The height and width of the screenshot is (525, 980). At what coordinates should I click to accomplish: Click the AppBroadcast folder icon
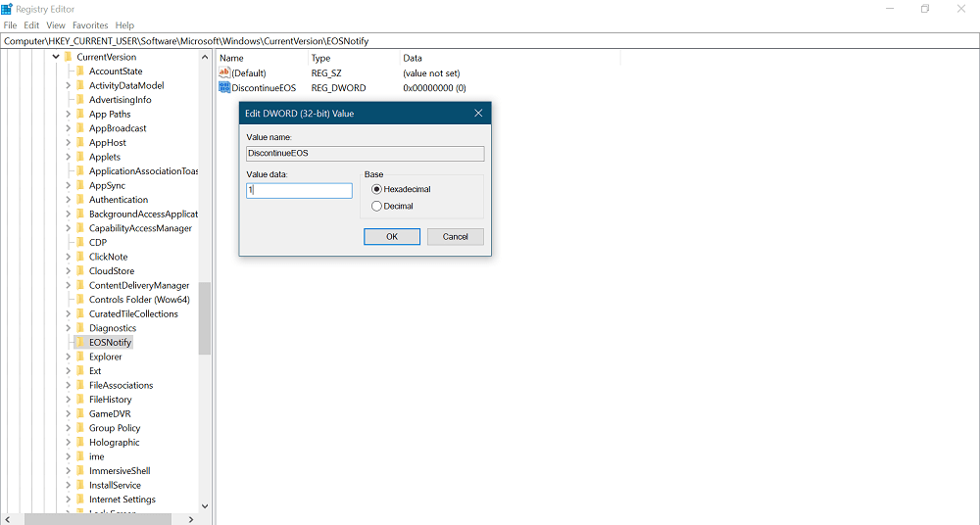coord(80,128)
